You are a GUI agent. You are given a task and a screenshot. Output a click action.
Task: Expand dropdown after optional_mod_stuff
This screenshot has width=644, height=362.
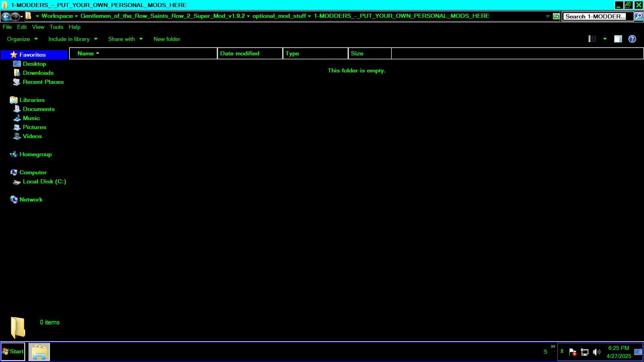(309, 16)
